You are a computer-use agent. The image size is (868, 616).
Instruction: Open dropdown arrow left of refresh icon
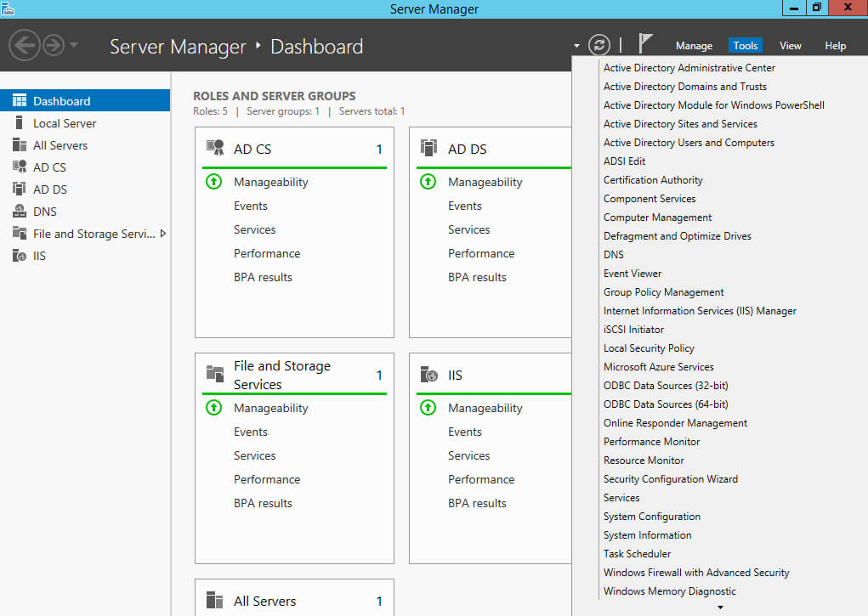click(576, 46)
